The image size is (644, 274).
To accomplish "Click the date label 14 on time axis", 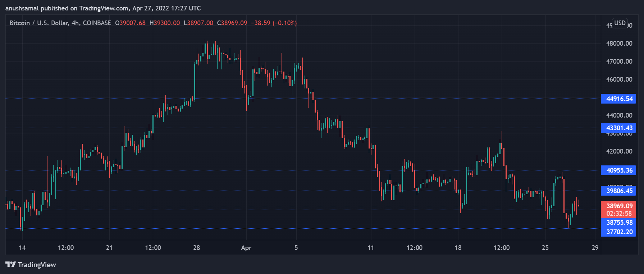I will (x=22, y=248).
